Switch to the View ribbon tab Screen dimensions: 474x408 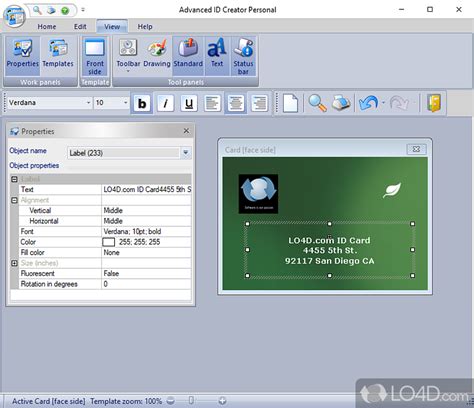pos(112,27)
